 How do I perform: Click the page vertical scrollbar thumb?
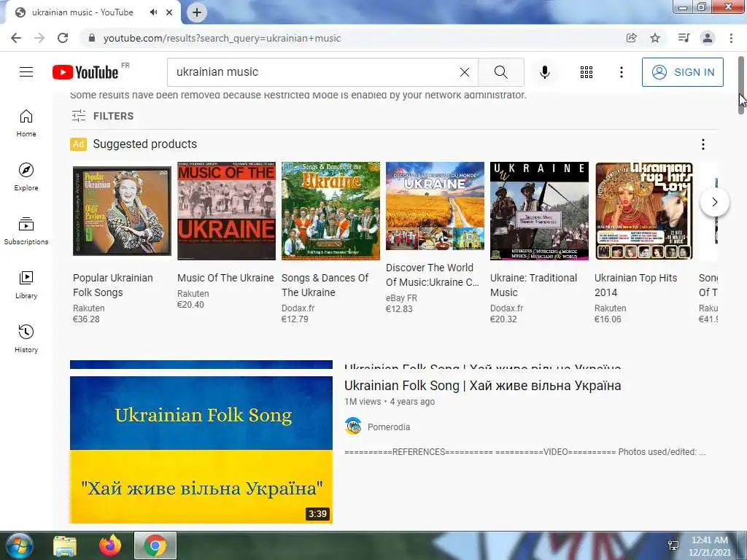741,85
